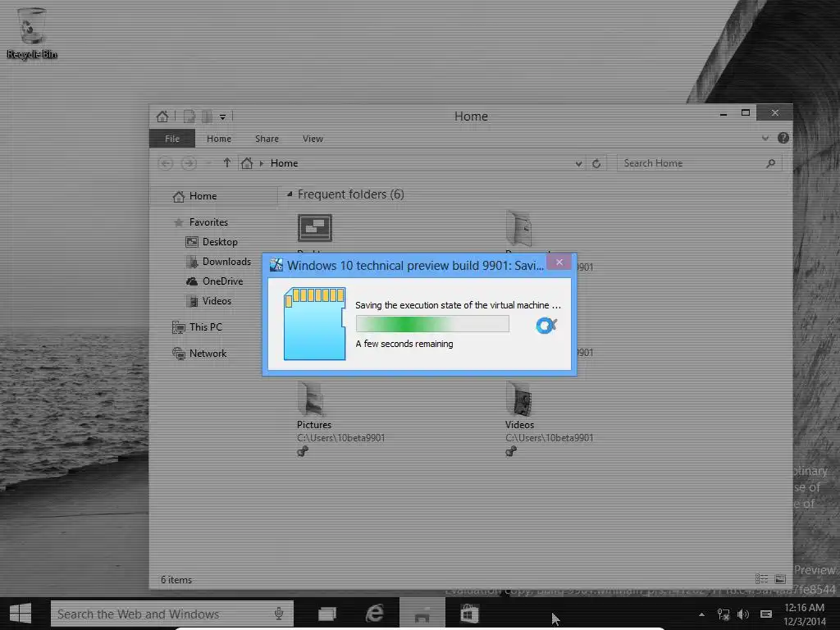This screenshot has width=840, height=630.
Task: Open the recent locations dropdown arrow
Action: point(208,163)
